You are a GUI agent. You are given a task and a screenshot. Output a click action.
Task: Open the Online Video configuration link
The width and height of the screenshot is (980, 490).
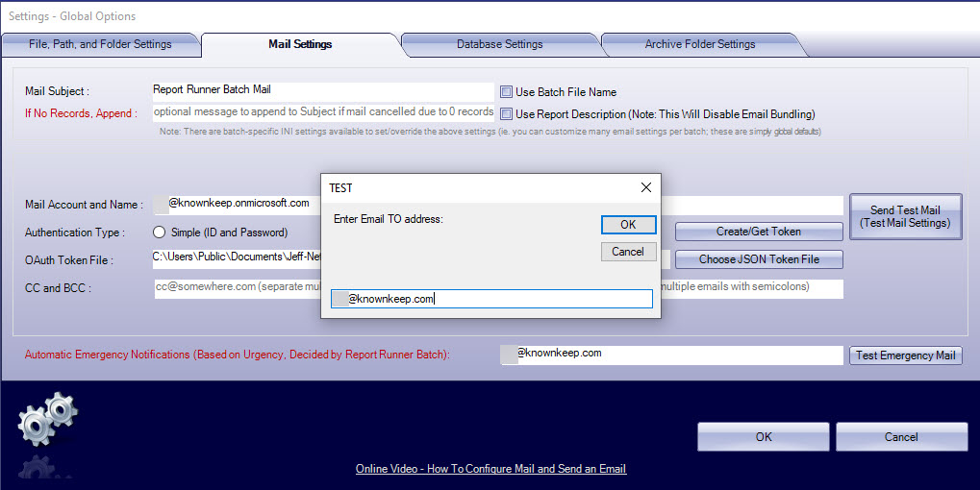click(x=490, y=469)
